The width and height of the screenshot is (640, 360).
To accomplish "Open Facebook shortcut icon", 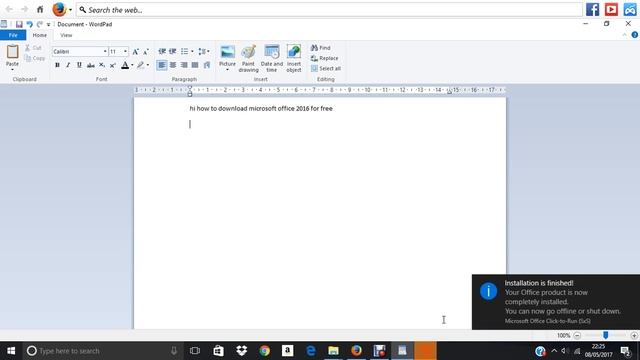I will coord(593,9).
